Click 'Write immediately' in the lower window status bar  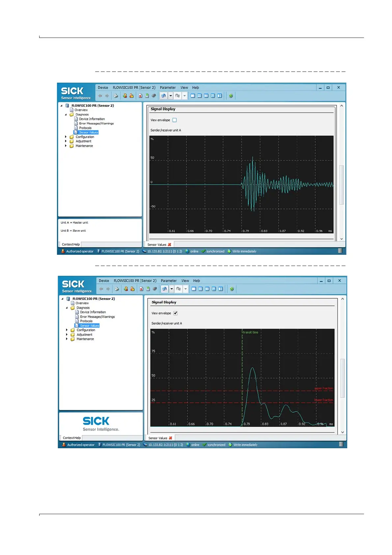pos(245,445)
